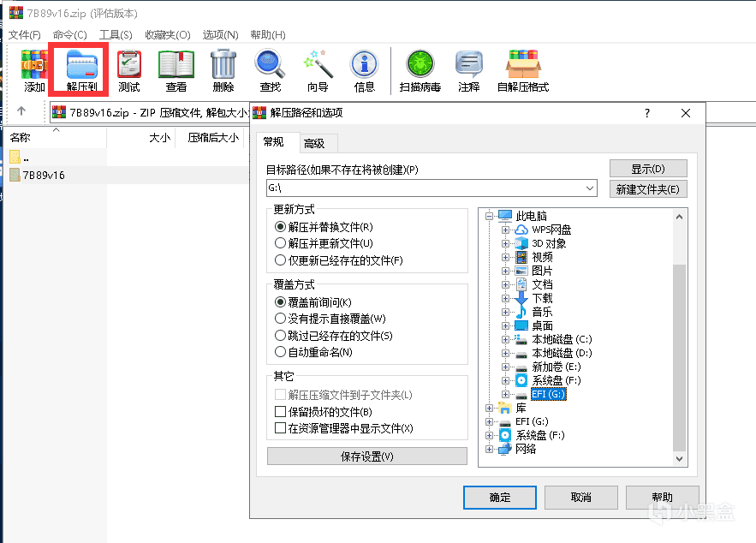The width and height of the screenshot is (756, 543).
Task: Switch to the 高级 tab
Action: click(314, 143)
